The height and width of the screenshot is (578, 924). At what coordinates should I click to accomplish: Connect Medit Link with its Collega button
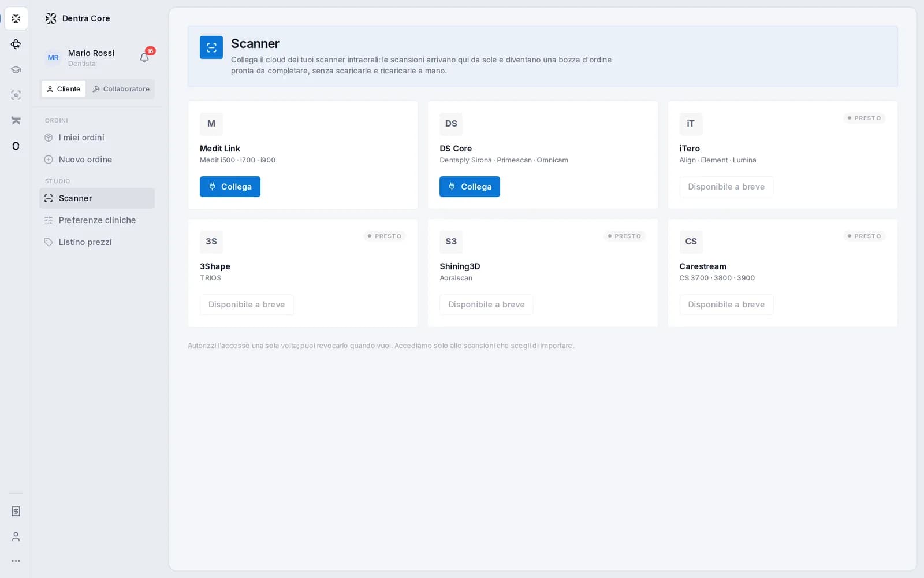tap(230, 187)
